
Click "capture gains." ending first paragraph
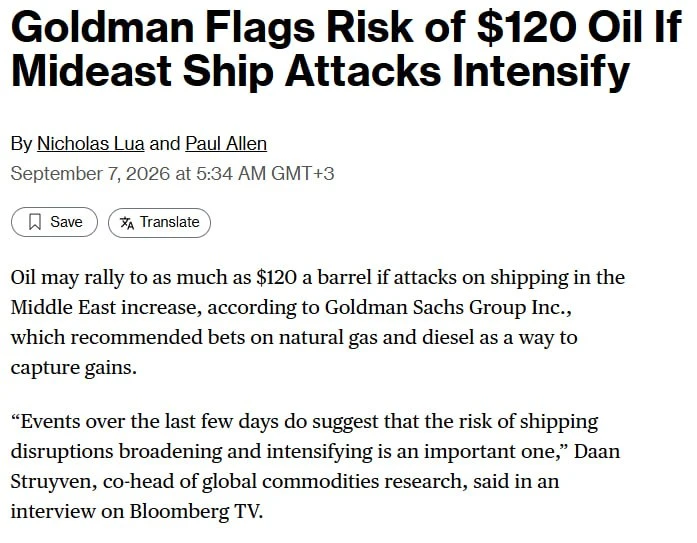pyautogui.click(x=74, y=368)
